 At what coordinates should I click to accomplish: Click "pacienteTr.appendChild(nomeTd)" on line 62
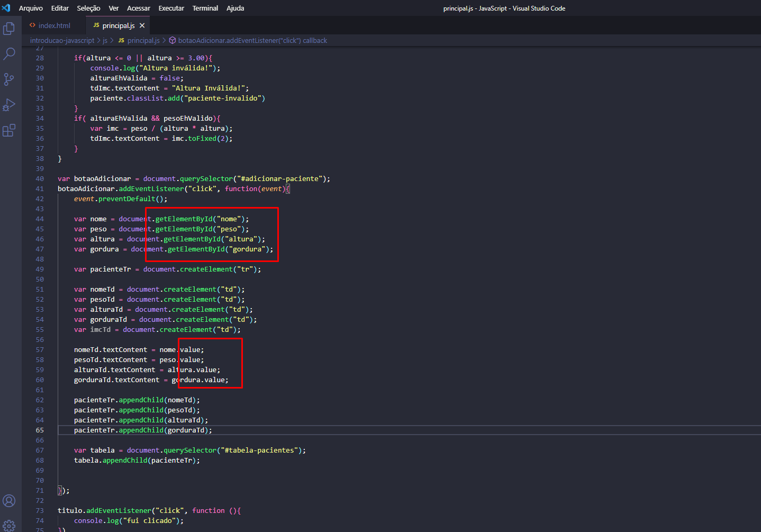tap(135, 400)
